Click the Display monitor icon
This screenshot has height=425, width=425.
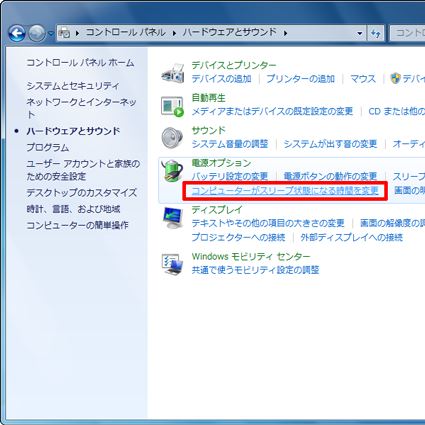point(173,218)
